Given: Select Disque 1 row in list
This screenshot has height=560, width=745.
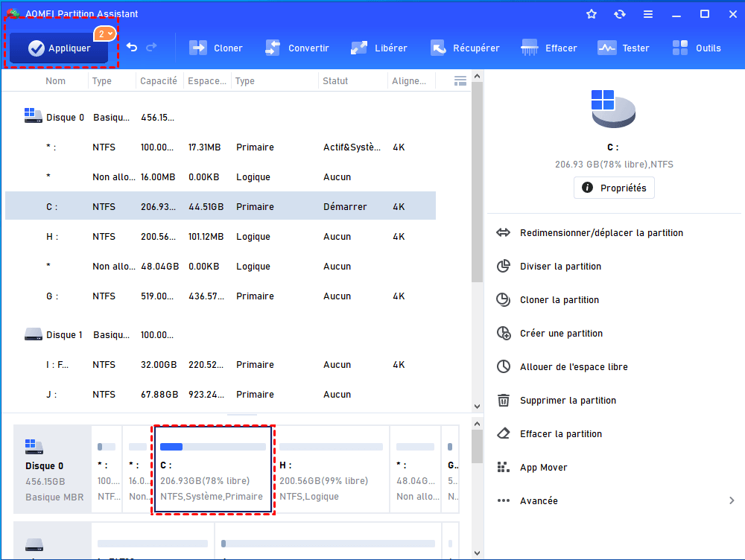Looking at the screenshot, I should (x=221, y=335).
